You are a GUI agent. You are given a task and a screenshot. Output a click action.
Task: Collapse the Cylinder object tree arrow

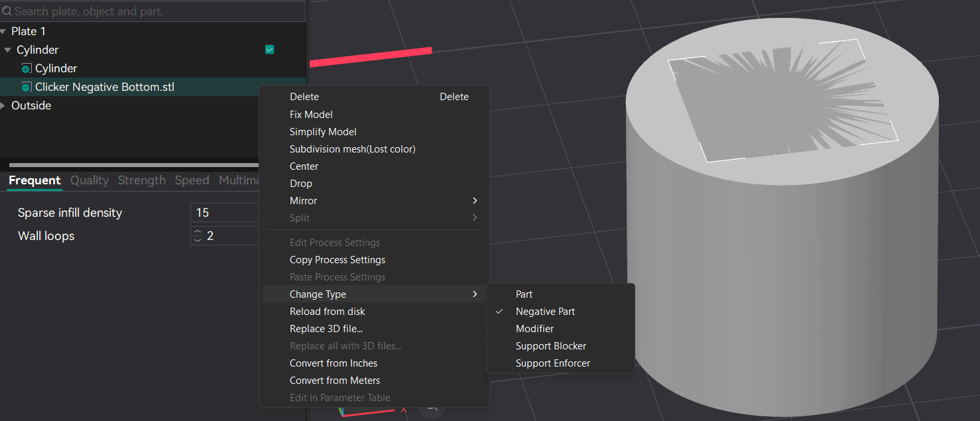pyautogui.click(x=7, y=50)
